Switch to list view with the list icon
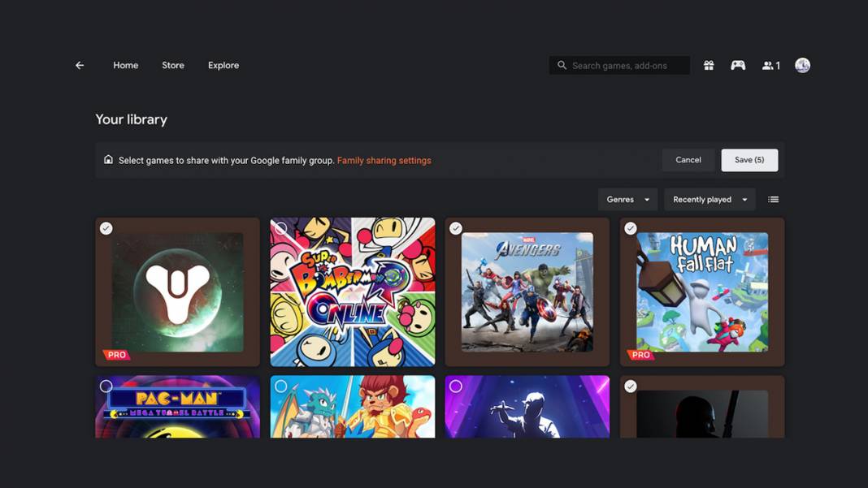 click(x=773, y=199)
